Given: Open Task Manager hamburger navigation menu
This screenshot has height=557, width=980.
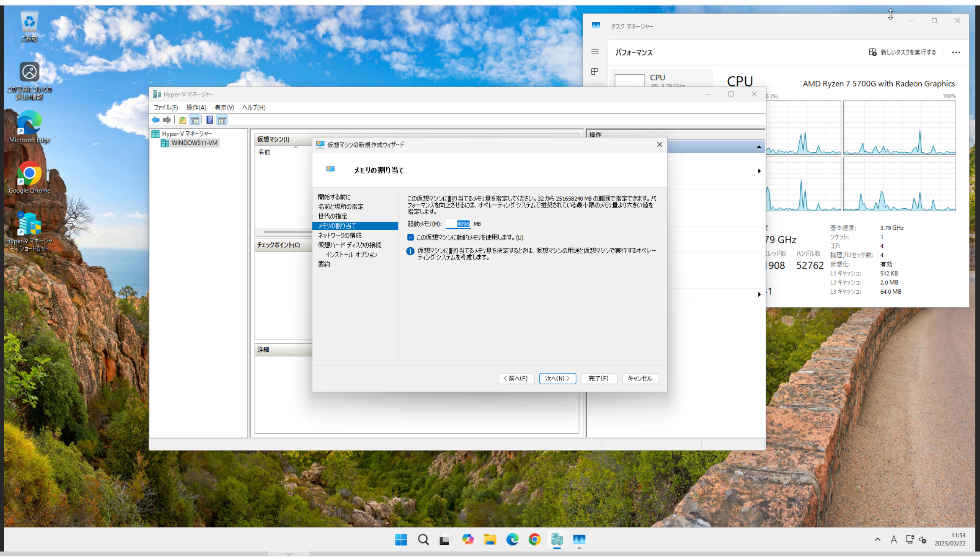Looking at the screenshot, I should click(595, 52).
